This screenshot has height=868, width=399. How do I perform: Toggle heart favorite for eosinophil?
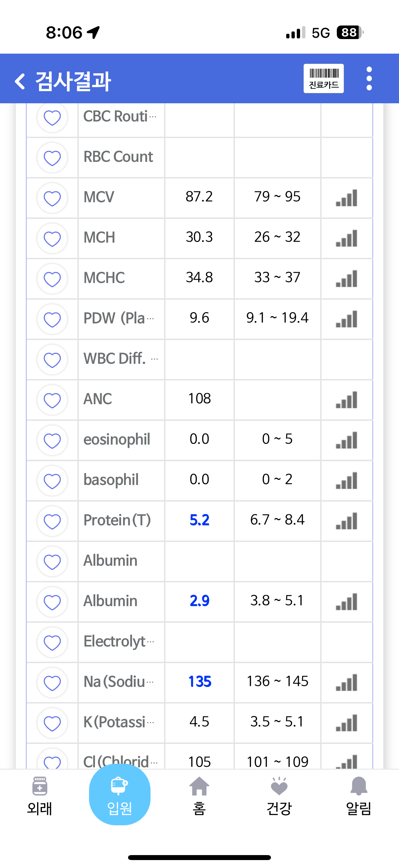[52, 440]
